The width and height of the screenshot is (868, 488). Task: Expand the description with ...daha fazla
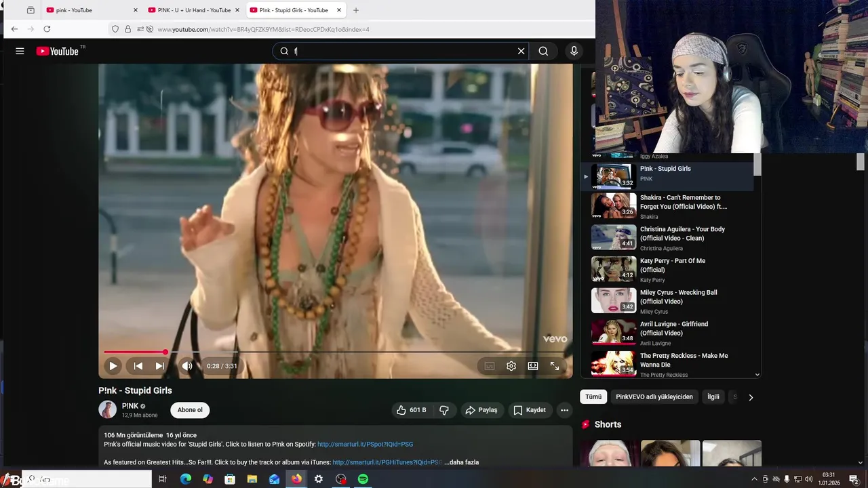pyautogui.click(x=461, y=462)
